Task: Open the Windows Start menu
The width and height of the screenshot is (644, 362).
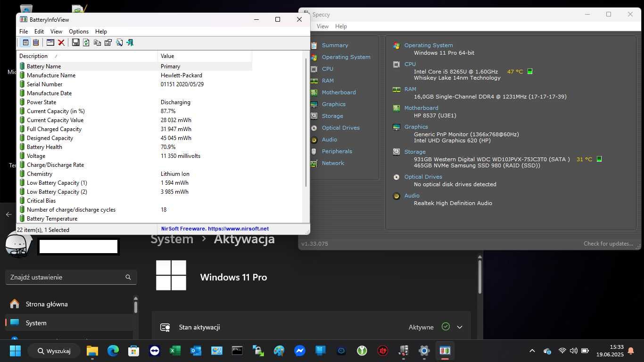Action: click(15, 351)
